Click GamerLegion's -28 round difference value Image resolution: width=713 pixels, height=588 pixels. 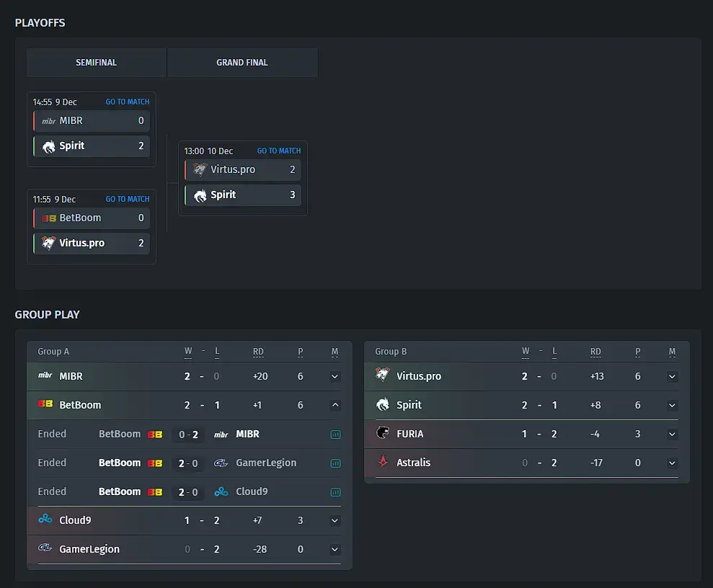260,549
